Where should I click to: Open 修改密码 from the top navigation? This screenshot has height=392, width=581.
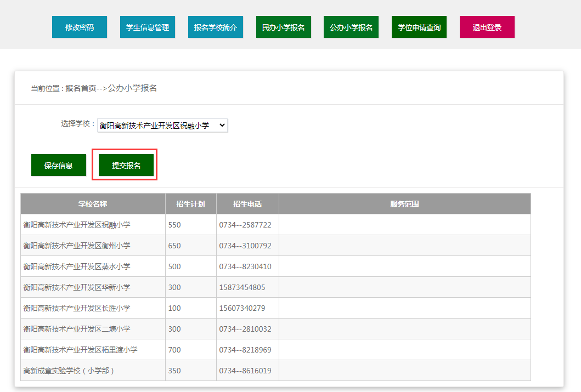(80, 27)
